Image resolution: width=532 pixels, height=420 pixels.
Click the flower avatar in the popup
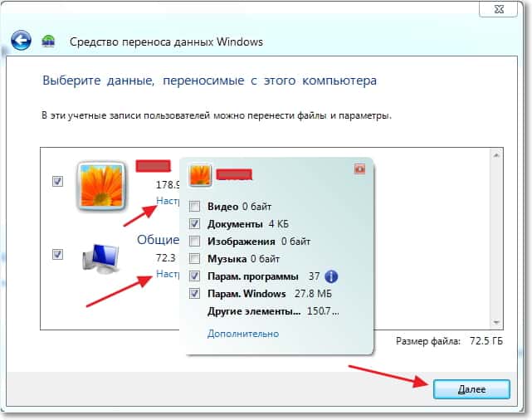coord(200,175)
